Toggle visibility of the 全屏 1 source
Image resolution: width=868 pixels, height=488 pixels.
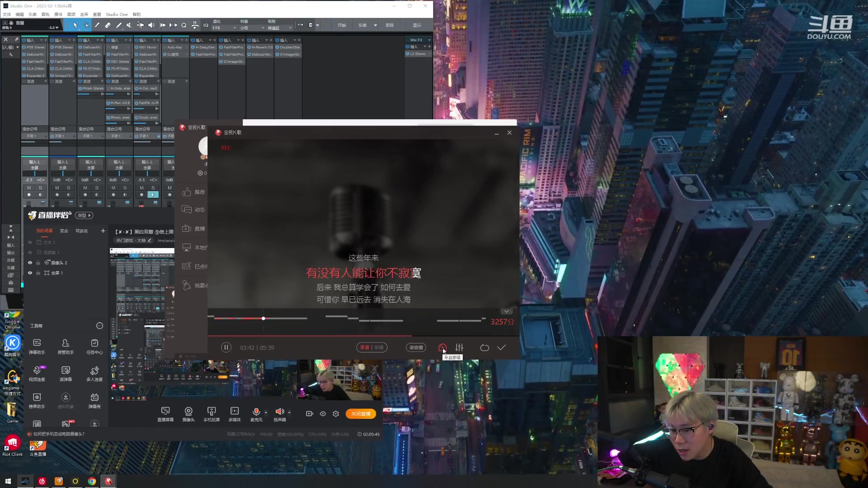30,273
